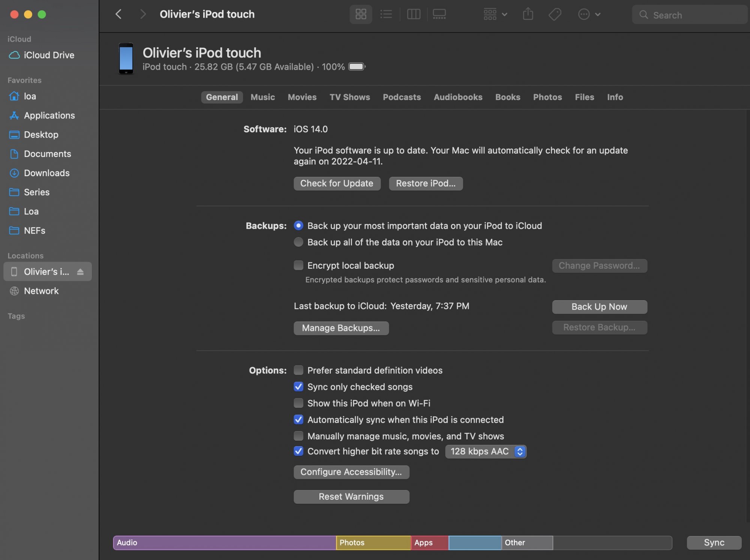
Task: Switch to the Music tab
Action: pyautogui.click(x=262, y=97)
